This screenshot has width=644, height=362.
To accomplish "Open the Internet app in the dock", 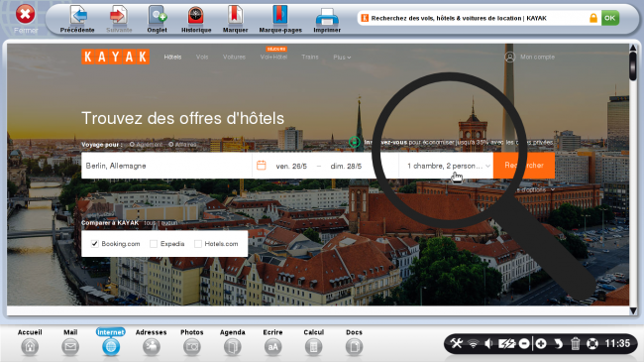I will (x=111, y=342).
